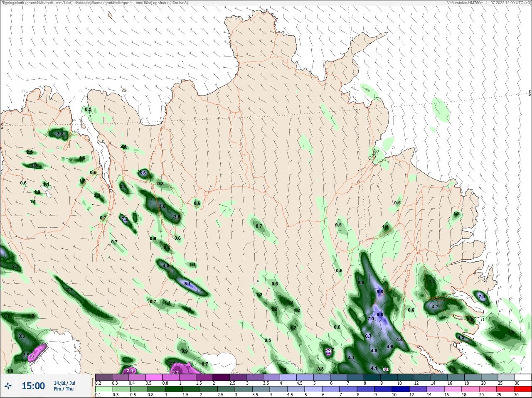
Task: Select the bright pink swatch between 0.5 and 0.8
Action: click(x=154, y=377)
